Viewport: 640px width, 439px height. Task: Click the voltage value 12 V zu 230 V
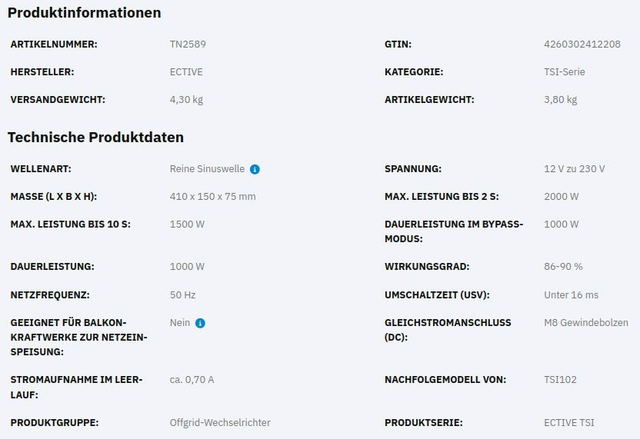click(x=574, y=169)
